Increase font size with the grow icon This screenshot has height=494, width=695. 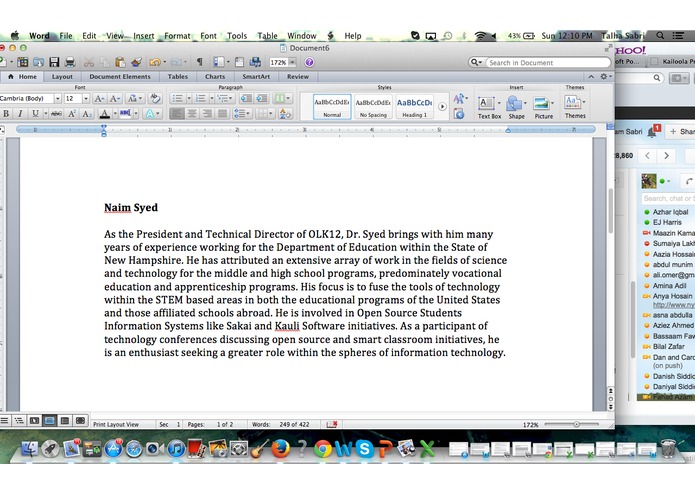pos(99,98)
